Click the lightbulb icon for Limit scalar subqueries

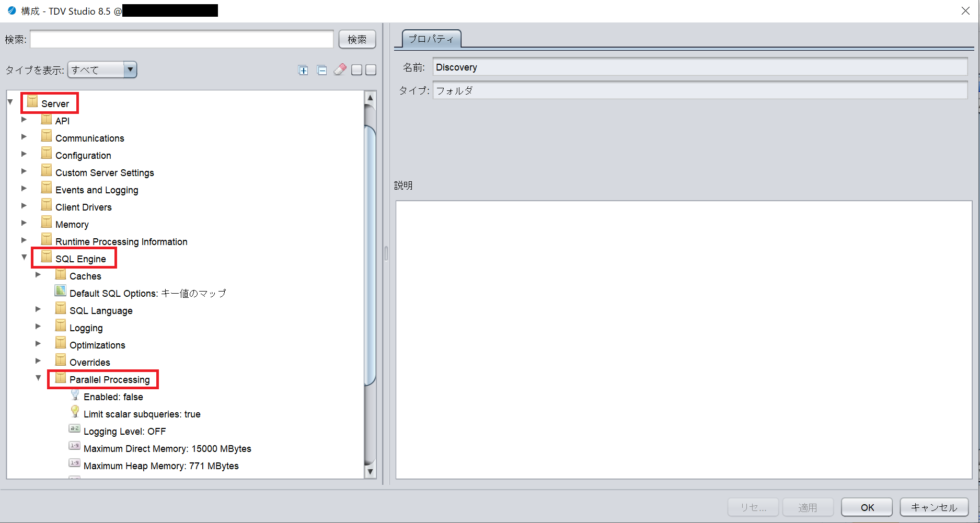point(75,412)
